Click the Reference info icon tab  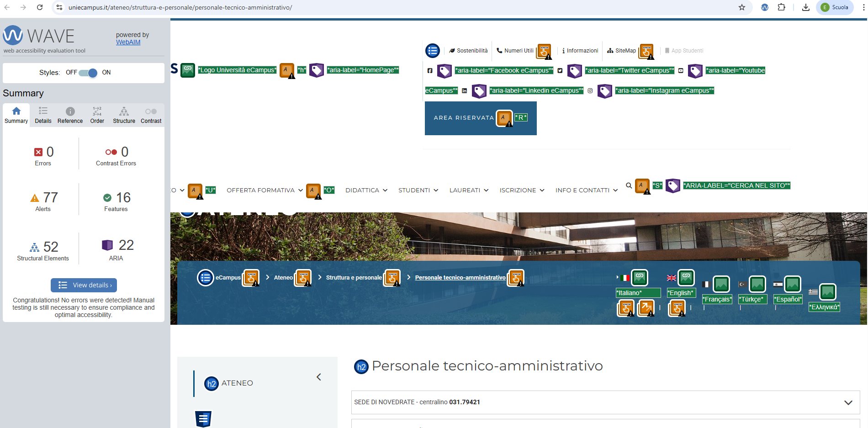click(70, 115)
